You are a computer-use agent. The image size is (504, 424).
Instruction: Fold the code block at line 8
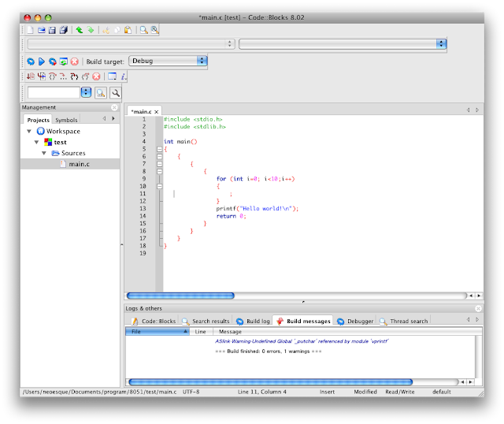pyautogui.click(x=159, y=171)
